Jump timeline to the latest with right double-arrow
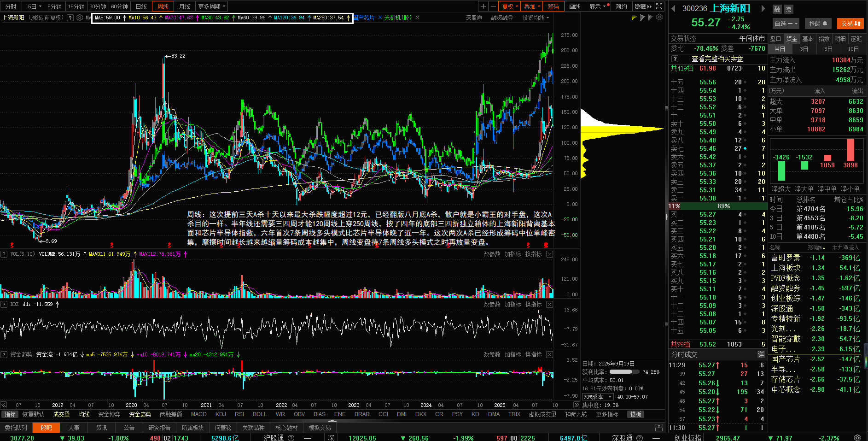Image resolution: width=868 pixels, height=441 pixels. [576, 405]
